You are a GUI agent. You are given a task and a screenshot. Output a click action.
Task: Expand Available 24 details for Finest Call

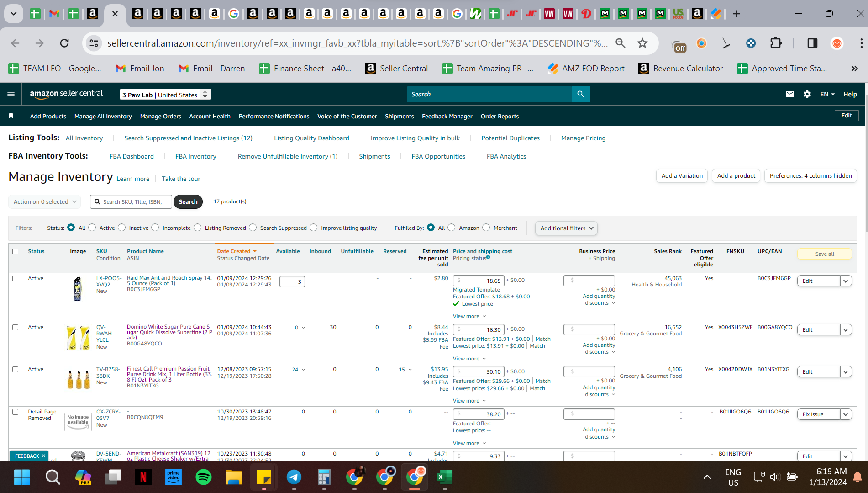click(299, 370)
